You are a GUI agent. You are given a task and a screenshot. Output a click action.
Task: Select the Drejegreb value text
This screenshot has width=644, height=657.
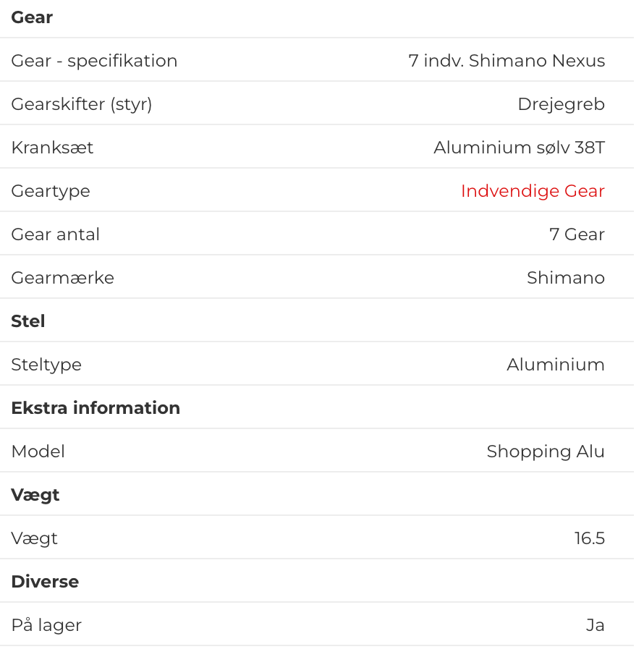(561, 104)
